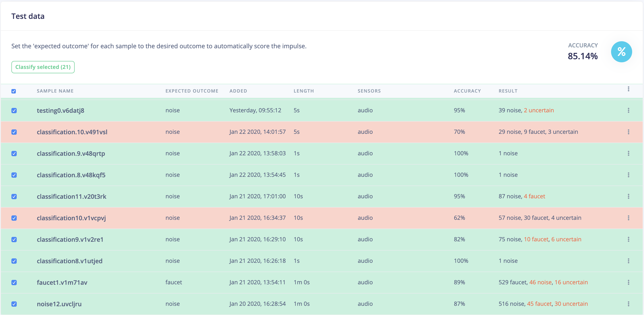This screenshot has height=315, width=644.
Task: Toggle the select-all checkbox in the header
Action: (14, 91)
